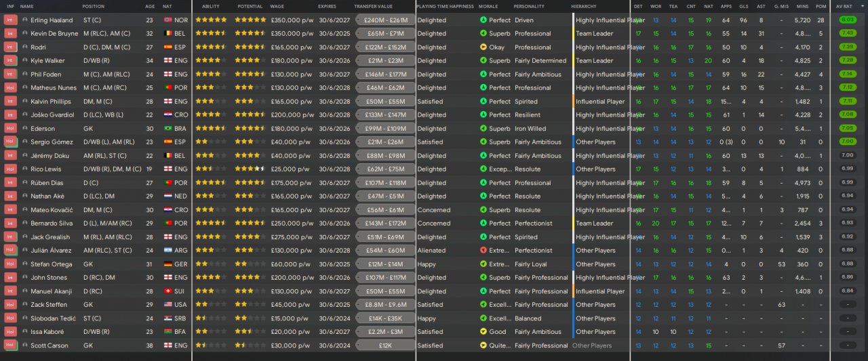Viewport: 868px width, 361px height.
Task: Sort by the TRANSFER VALUE column header
Action: (373, 6)
